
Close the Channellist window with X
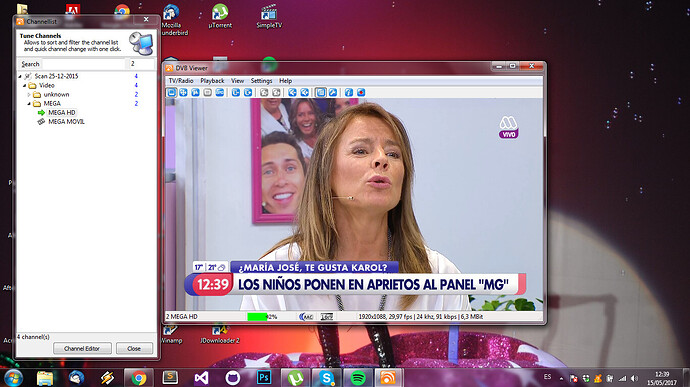pos(146,20)
